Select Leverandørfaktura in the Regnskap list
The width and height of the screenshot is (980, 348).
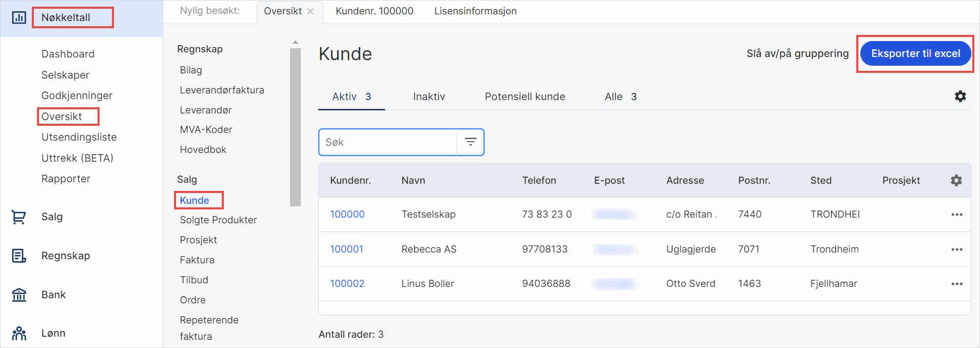point(222,90)
